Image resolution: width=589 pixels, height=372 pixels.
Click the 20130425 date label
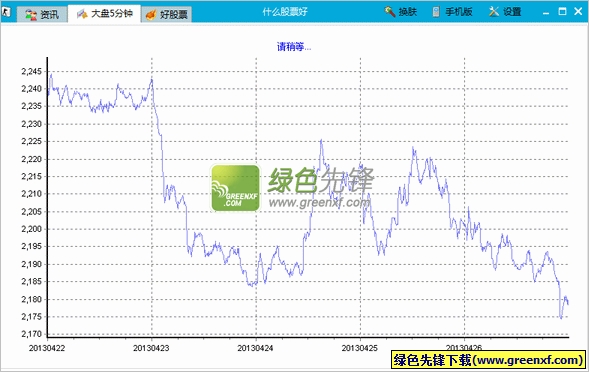pyautogui.click(x=359, y=348)
